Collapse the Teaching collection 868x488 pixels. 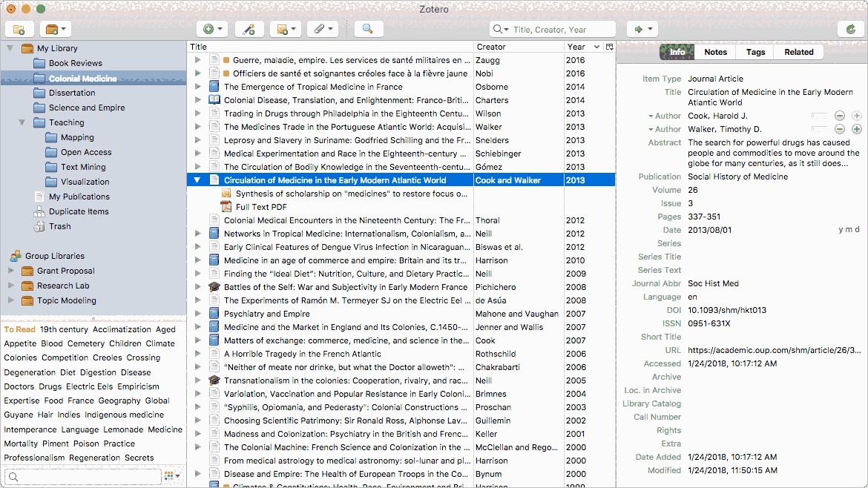(x=22, y=122)
